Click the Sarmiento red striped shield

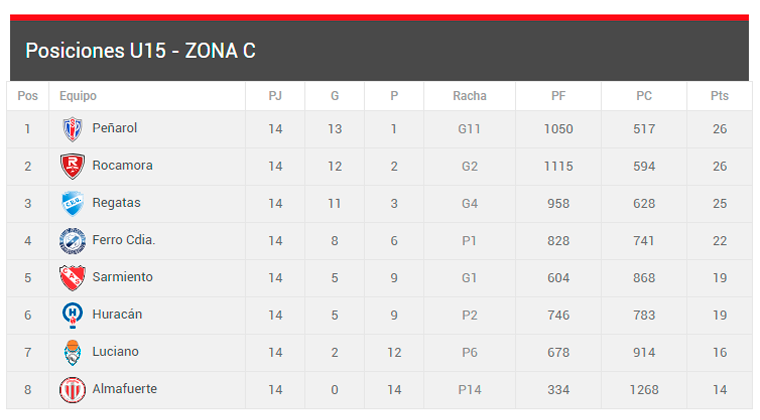tap(72, 277)
